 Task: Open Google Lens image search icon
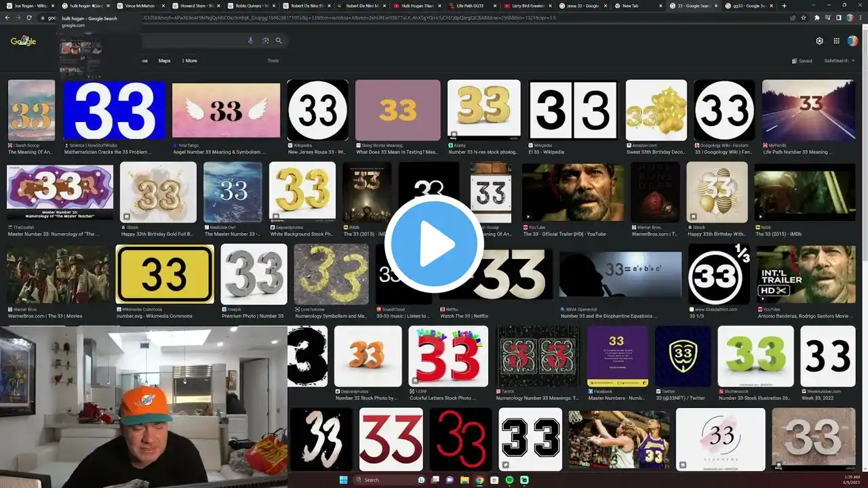265,41
